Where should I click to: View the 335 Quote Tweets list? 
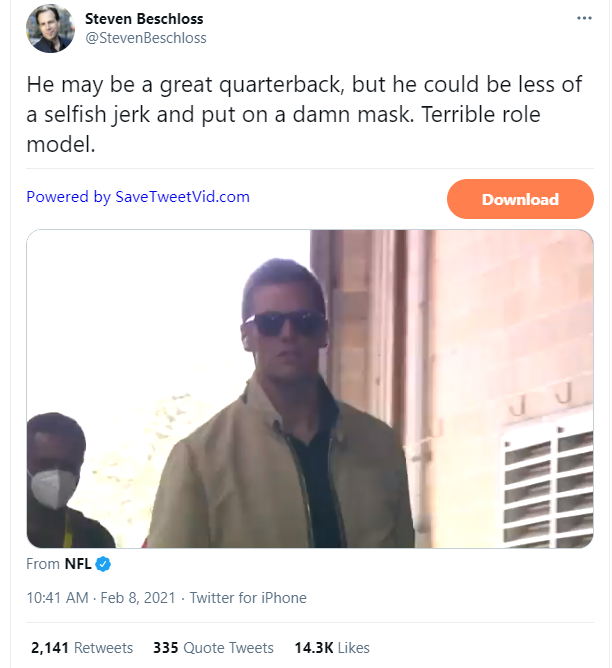213,648
